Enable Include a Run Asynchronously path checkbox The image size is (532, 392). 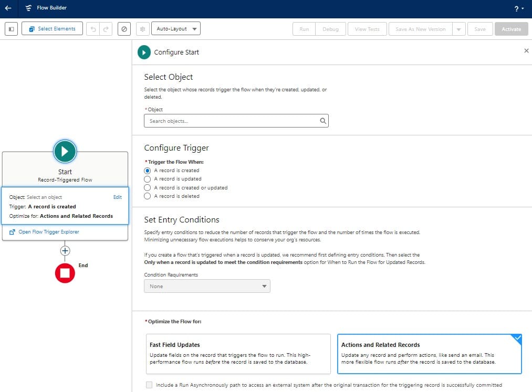point(149,385)
